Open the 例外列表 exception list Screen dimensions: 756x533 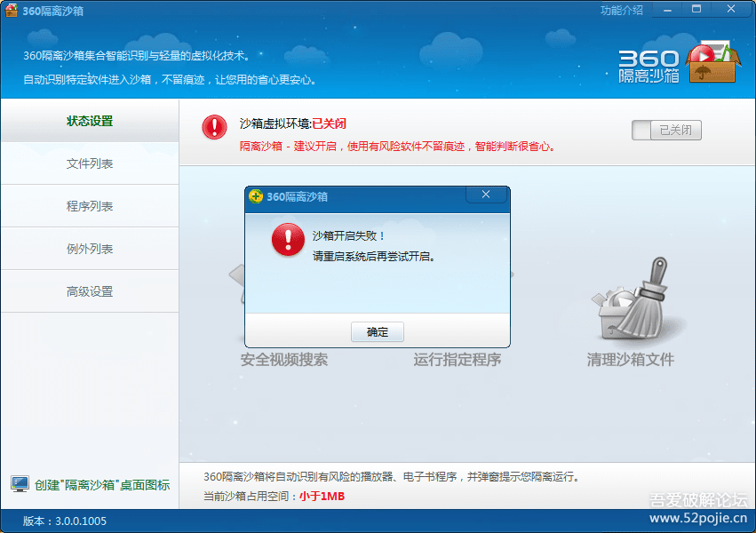pyautogui.click(x=90, y=249)
